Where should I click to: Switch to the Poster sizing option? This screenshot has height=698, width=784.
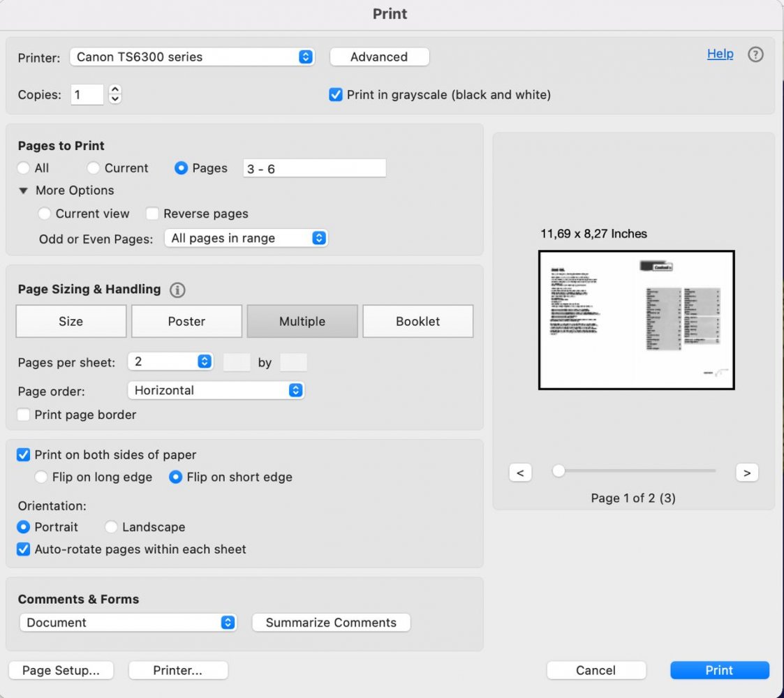pos(186,321)
